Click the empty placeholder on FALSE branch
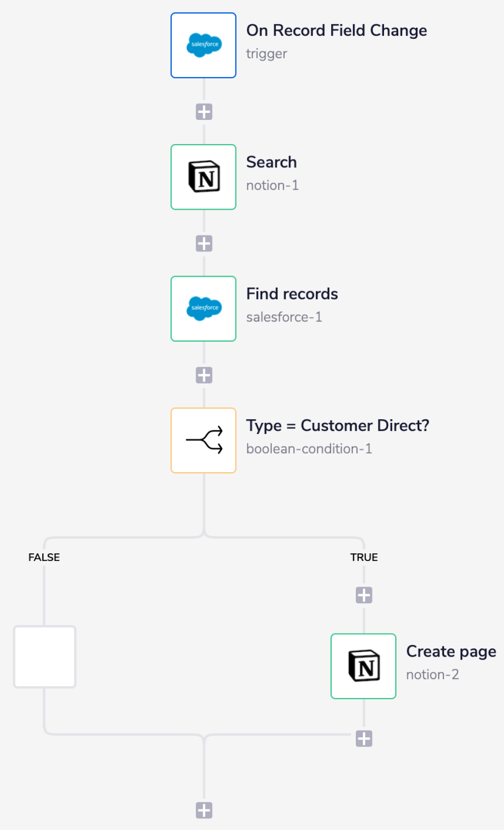 45,657
